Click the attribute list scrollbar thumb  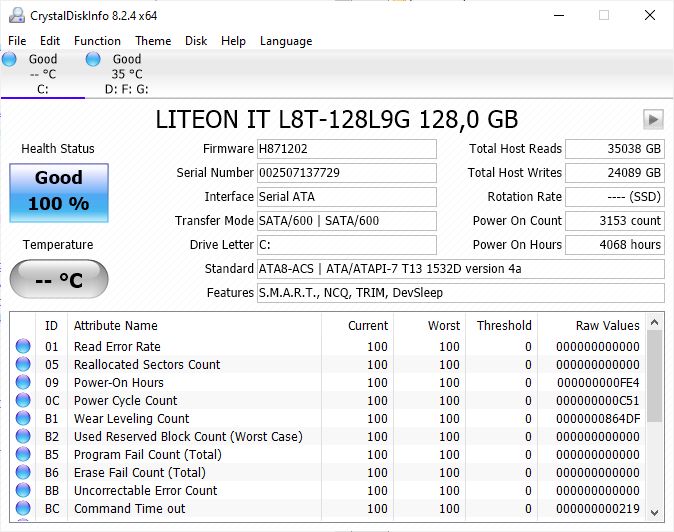pos(654,376)
